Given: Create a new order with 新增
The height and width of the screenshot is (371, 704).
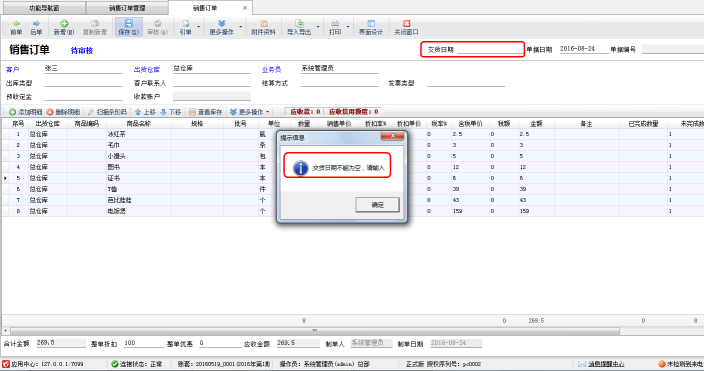Looking at the screenshot, I should coord(64,27).
